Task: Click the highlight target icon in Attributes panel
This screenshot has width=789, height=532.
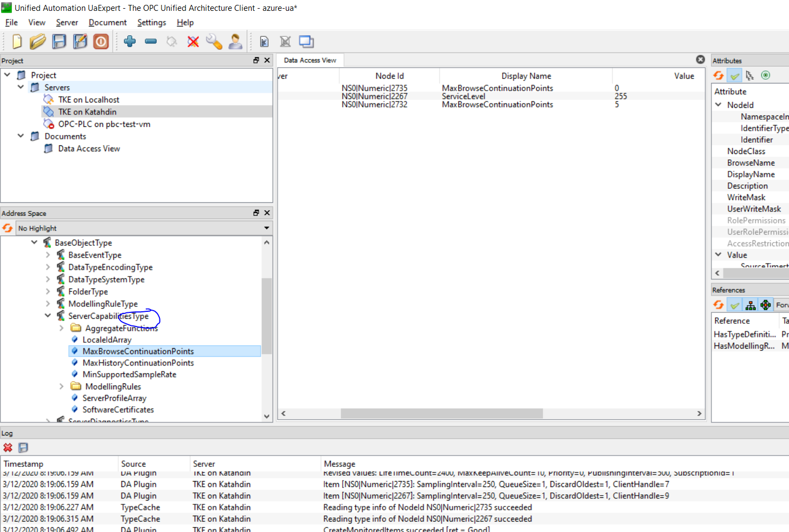Action: [766, 75]
